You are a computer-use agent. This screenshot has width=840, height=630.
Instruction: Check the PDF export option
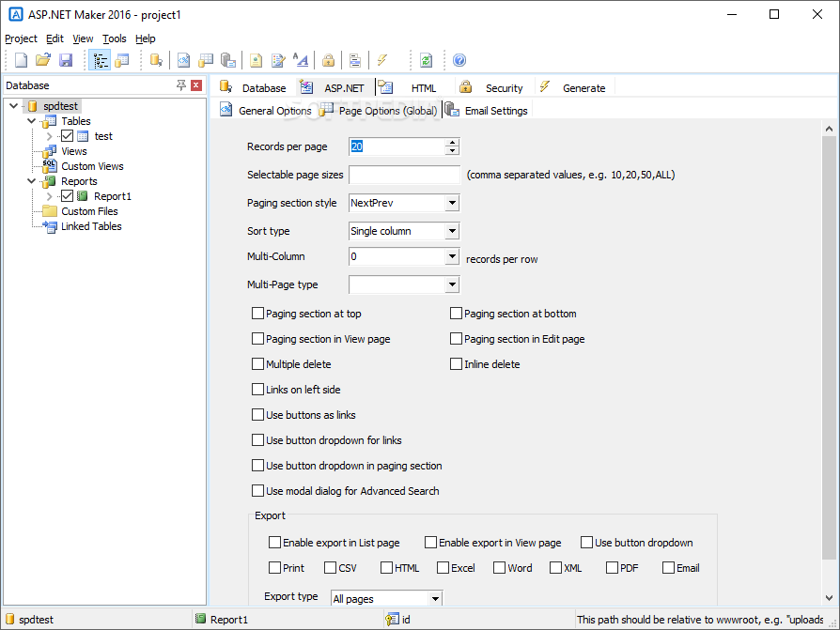pos(612,567)
